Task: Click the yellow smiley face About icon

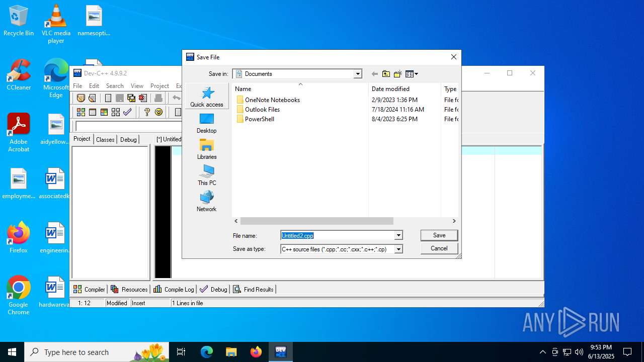Action: point(159,112)
